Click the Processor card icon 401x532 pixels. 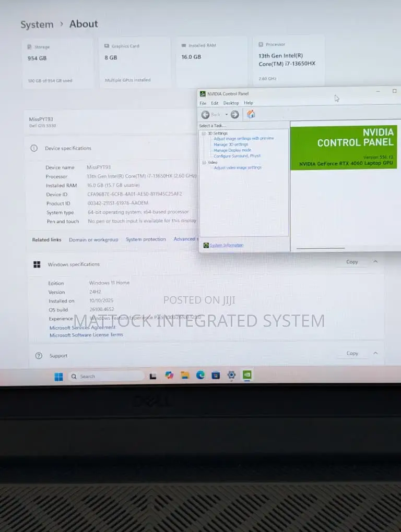[261, 44]
